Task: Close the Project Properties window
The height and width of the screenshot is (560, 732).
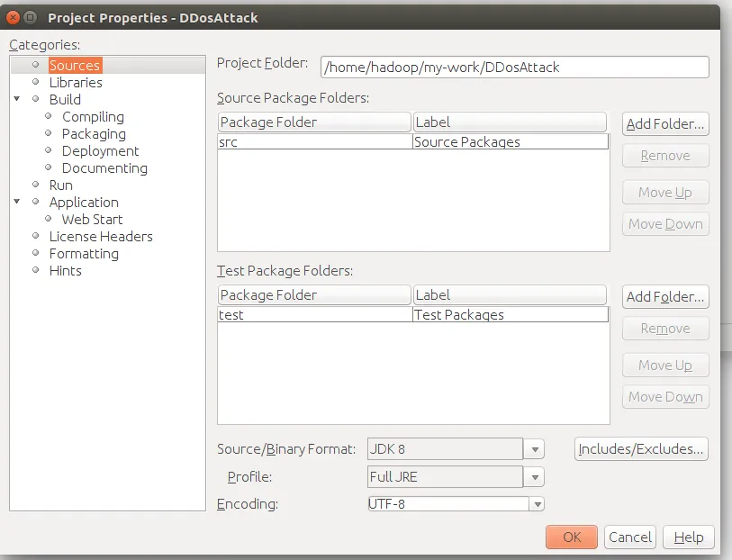Action: click(14, 18)
